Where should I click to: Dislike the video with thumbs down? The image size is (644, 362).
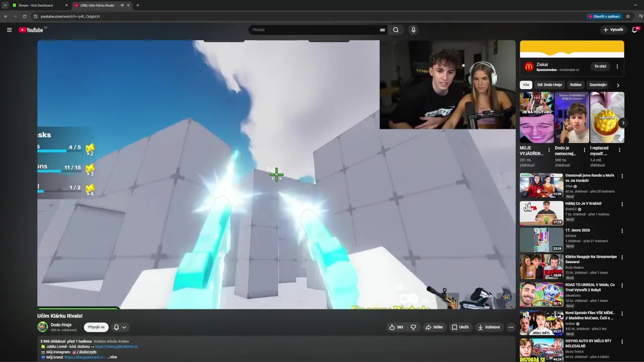tap(413, 327)
